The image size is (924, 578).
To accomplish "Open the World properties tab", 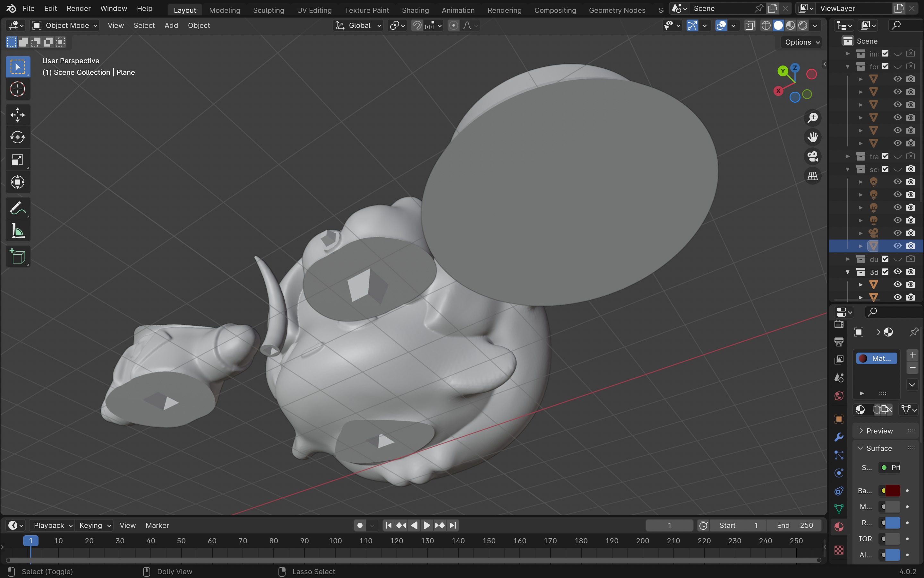I will (x=839, y=396).
